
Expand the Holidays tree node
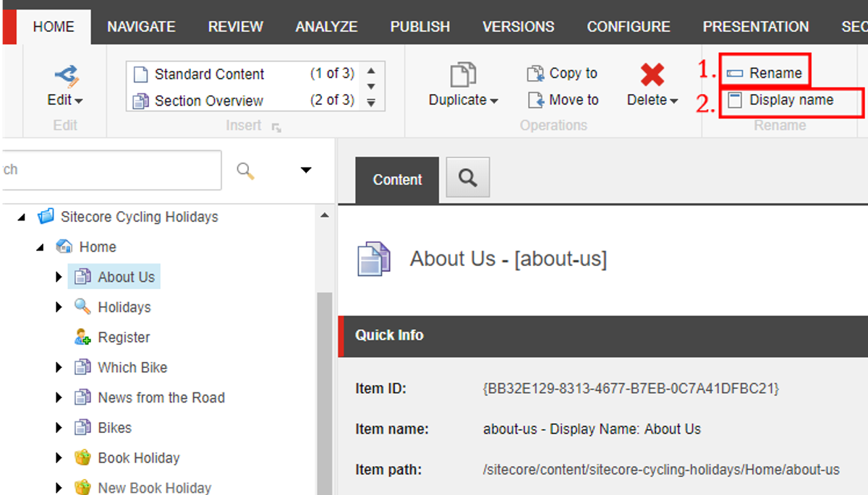click(59, 307)
